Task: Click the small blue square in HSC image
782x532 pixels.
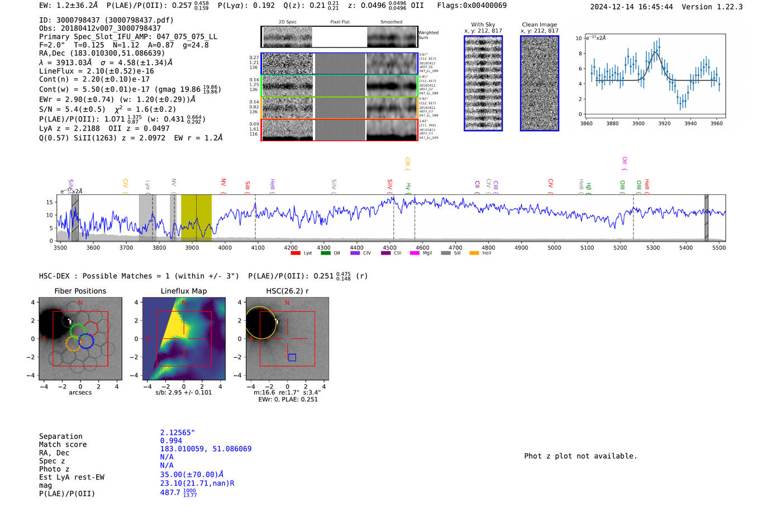Action: point(292,357)
